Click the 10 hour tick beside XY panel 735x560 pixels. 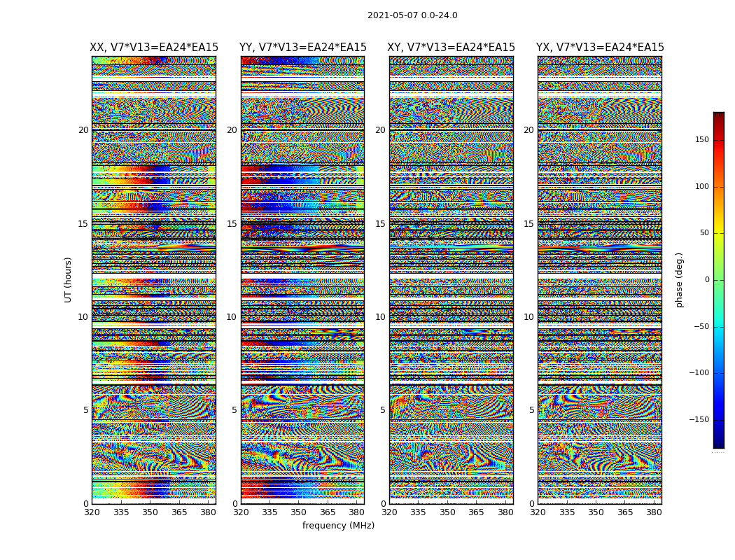(380, 317)
